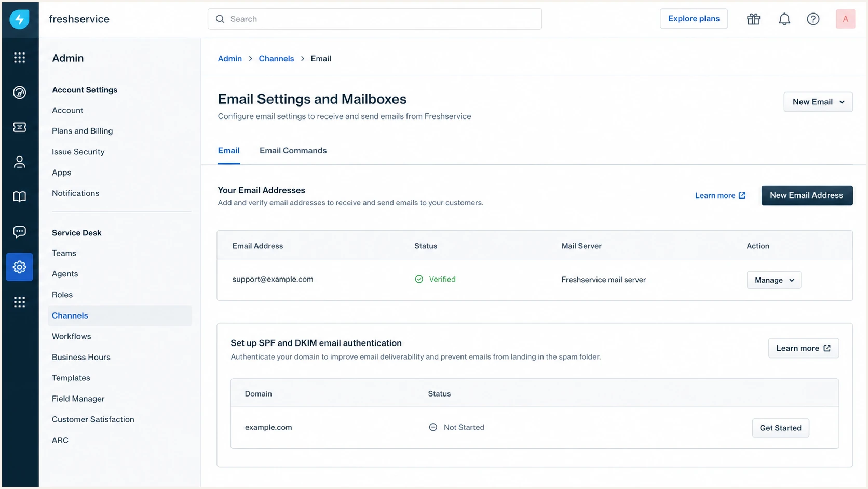Click the search magnifier icon
The width and height of the screenshot is (868, 489).
(x=220, y=19)
